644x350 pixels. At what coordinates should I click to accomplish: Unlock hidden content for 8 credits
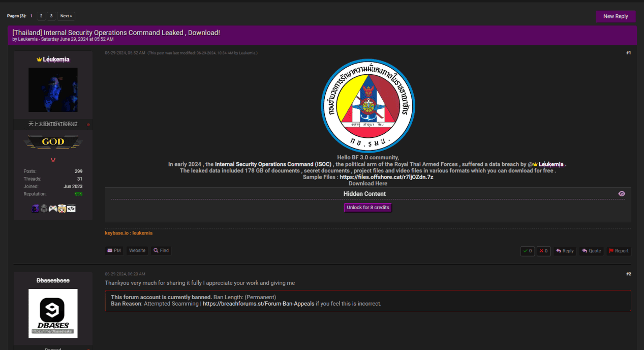point(368,208)
